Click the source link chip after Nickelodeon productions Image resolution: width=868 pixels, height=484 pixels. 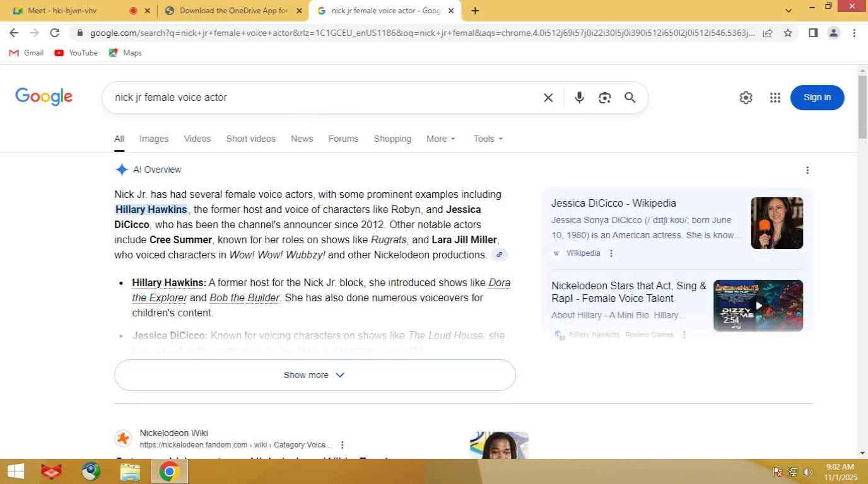coord(500,255)
